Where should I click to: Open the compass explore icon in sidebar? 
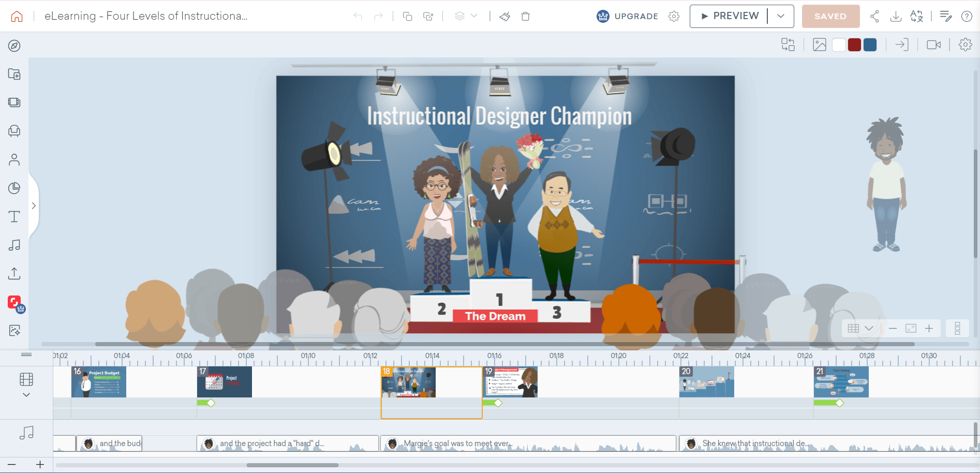tap(14, 46)
